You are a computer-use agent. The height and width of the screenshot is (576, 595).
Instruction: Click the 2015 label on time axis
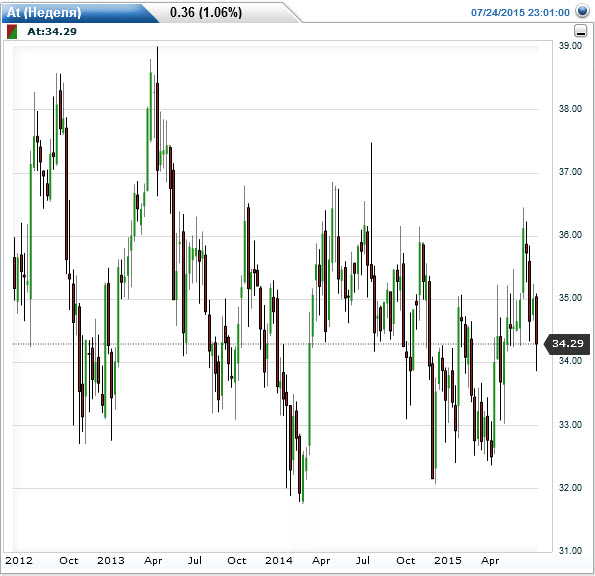tap(448, 560)
